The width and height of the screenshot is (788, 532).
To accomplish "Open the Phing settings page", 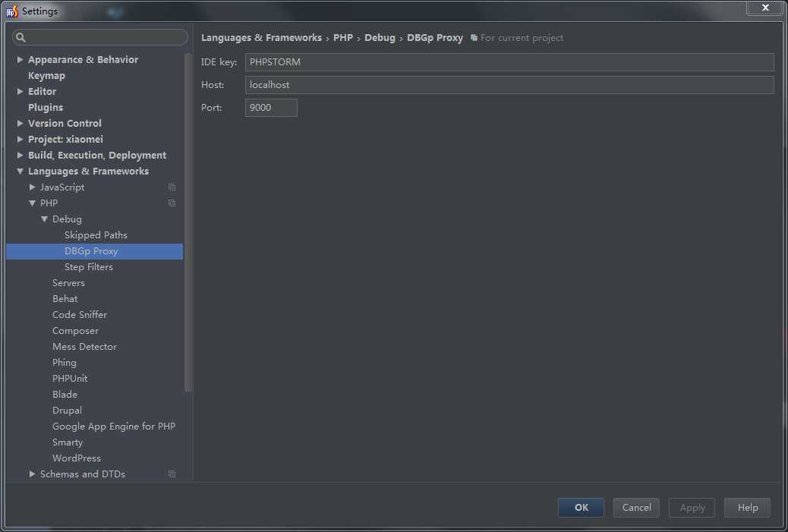I will pos(65,363).
